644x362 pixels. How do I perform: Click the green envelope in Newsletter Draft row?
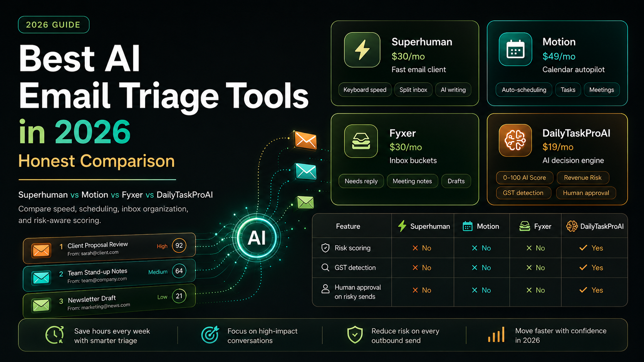point(41,305)
